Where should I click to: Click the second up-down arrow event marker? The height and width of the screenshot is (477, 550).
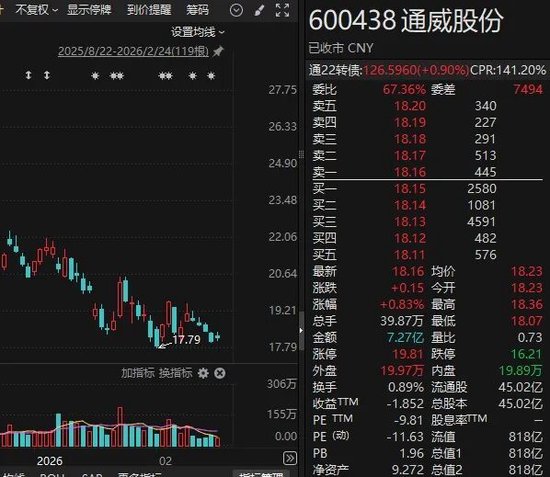coord(47,75)
